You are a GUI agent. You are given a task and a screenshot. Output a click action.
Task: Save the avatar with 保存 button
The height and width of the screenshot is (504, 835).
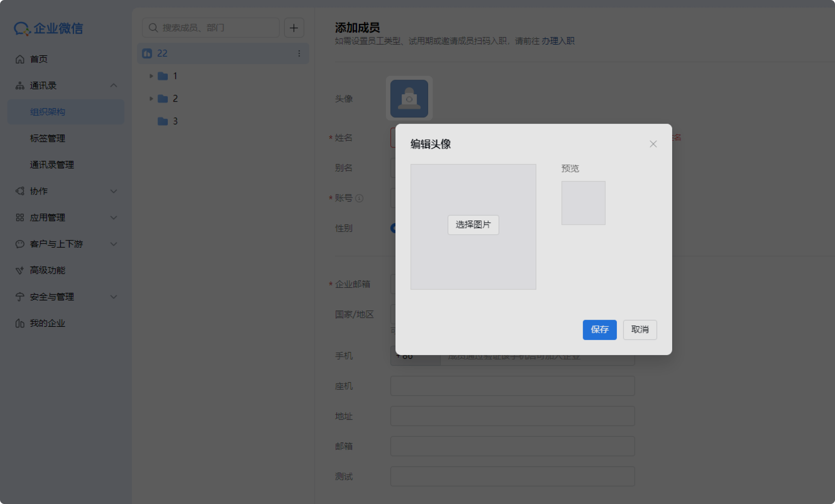coord(599,330)
